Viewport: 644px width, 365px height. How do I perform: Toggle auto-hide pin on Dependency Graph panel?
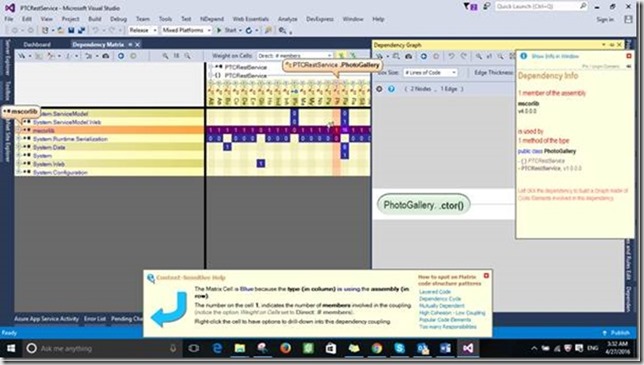point(612,45)
